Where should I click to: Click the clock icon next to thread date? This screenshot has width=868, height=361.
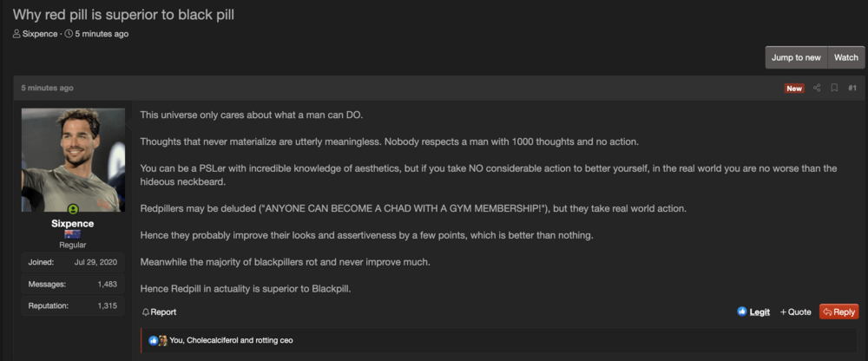[x=69, y=34]
